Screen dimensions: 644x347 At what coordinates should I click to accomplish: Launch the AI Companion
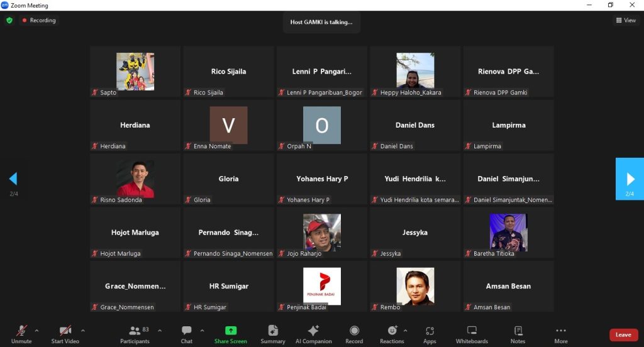313,334
